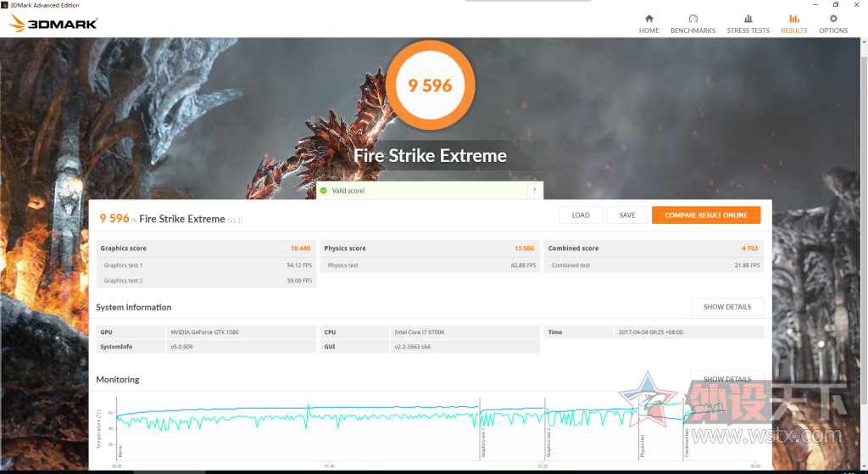Viewport: 868px width, 474px height.
Task: Click the Physics score label
Action: (345, 248)
